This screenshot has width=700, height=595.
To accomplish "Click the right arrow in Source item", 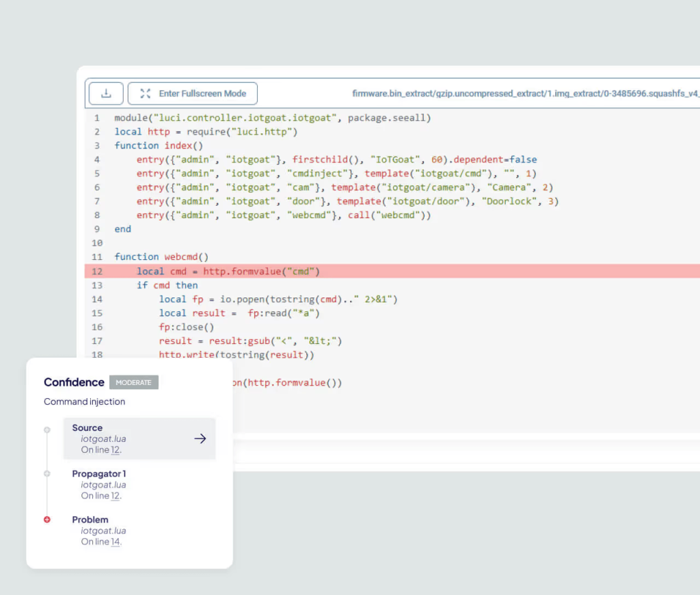I will 200,439.
